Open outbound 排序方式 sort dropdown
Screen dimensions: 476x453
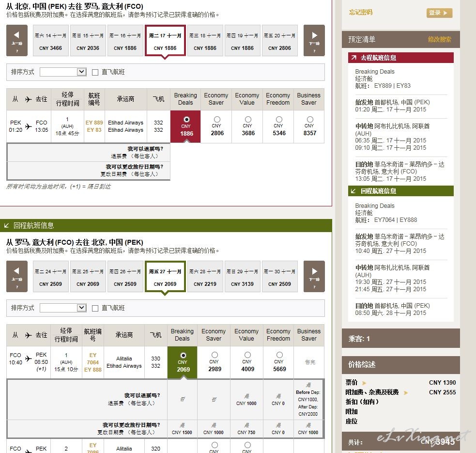point(63,72)
